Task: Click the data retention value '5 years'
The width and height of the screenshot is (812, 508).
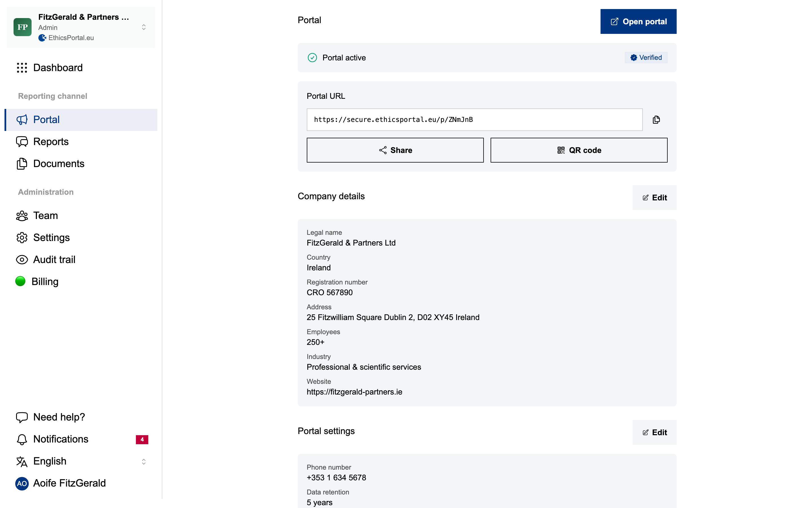Action: click(319, 503)
